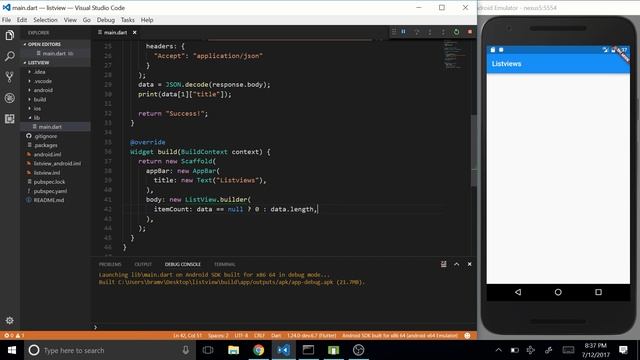Expand the build folder
Image resolution: width=640 pixels, height=360 pixels.
click(x=56, y=99)
